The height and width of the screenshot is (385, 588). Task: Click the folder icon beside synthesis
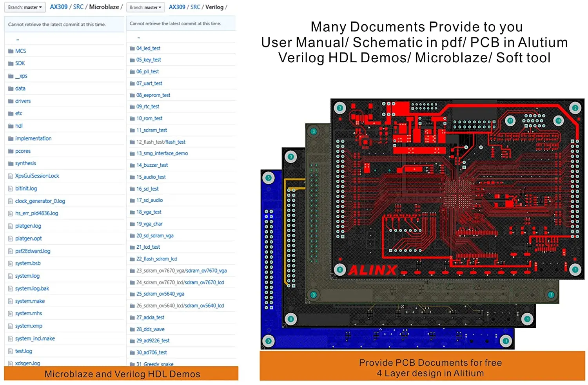(11, 164)
